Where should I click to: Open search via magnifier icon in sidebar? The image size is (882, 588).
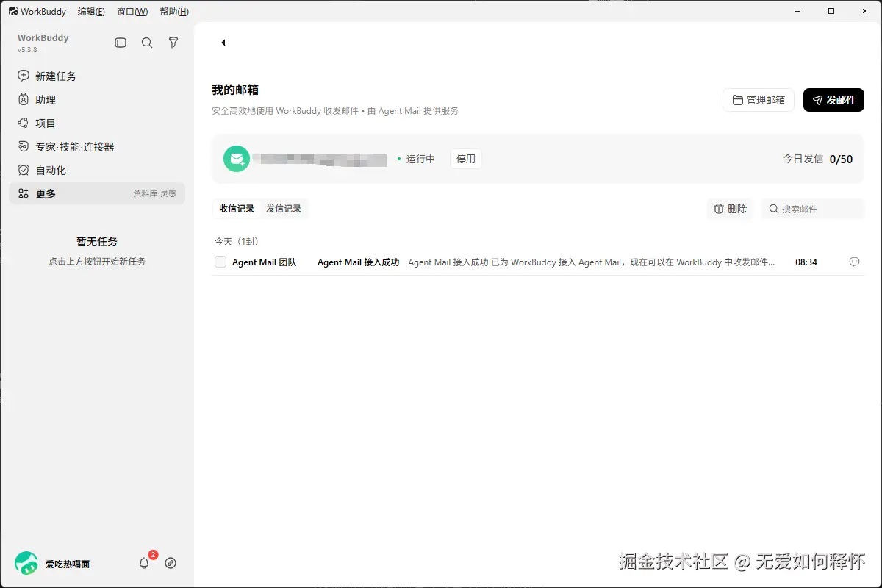pyautogui.click(x=147, y=43)
